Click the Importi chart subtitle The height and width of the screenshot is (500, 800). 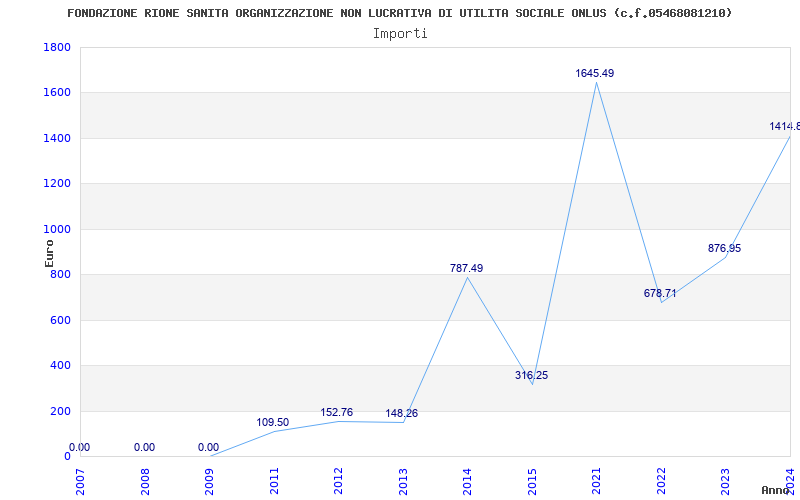pyautogui.click(x=400, y=34)
